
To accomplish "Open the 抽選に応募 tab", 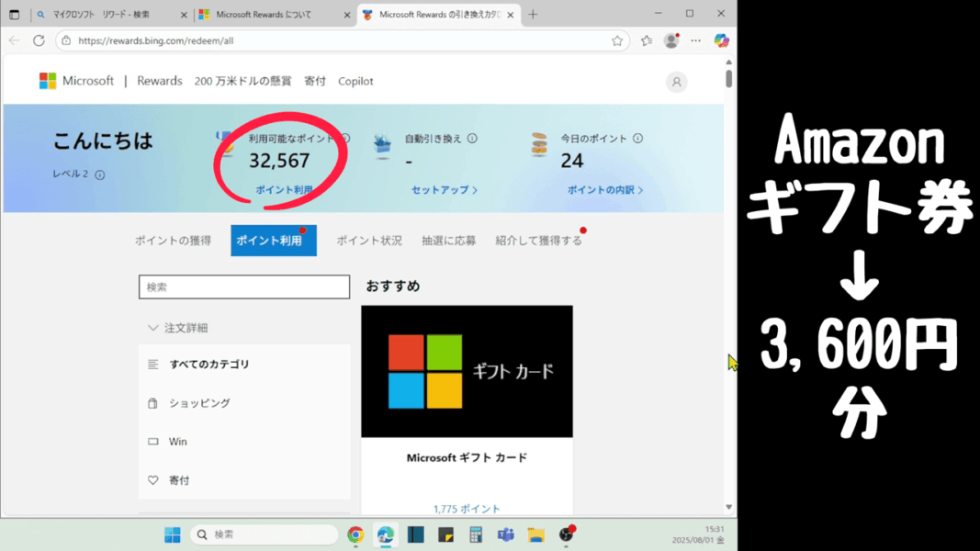I will click(x=449, y=240).
